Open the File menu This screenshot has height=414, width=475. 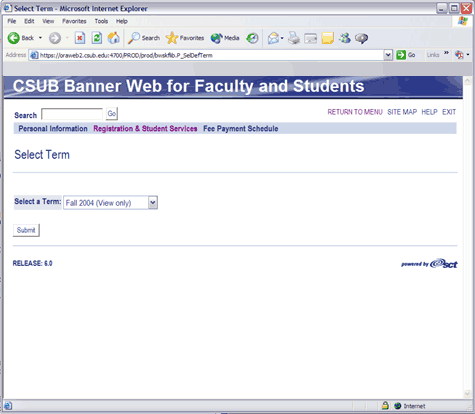click(12, 21)
